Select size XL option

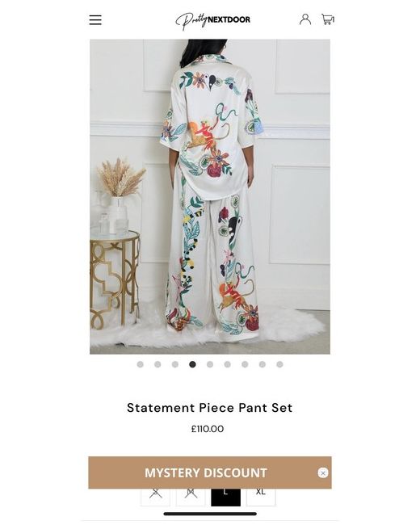pos(261,497)
